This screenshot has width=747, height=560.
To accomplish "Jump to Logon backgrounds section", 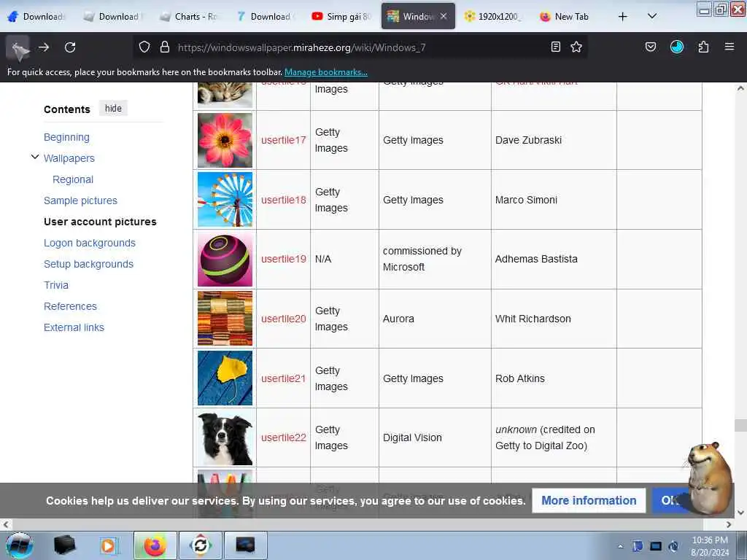I will point(90,243).
